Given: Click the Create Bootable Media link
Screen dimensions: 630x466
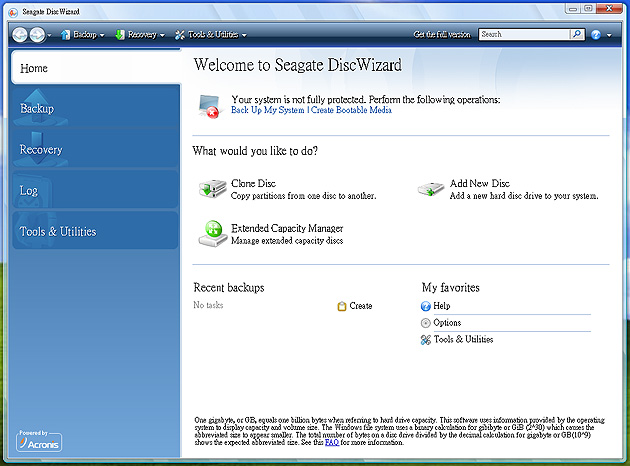Looking at the screenshot, I should coord(351,110).
